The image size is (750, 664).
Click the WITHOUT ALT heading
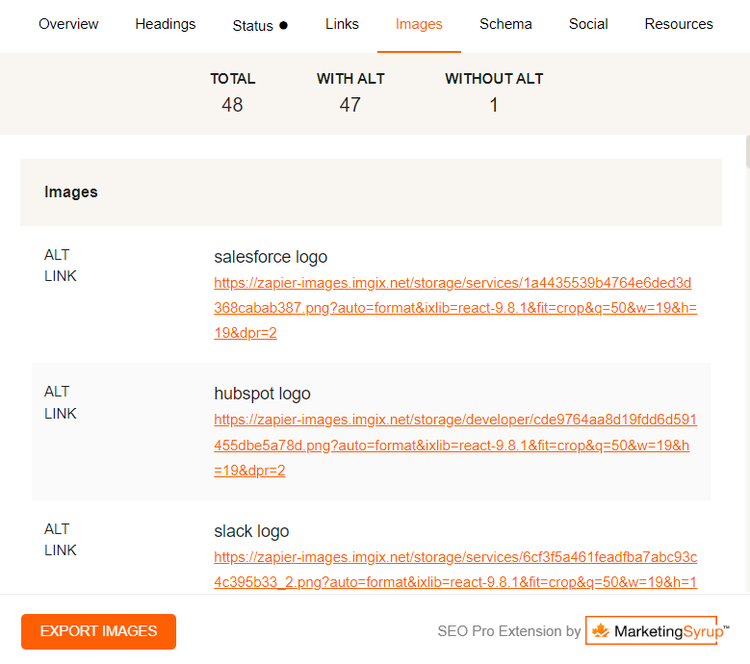pos(494,78)
